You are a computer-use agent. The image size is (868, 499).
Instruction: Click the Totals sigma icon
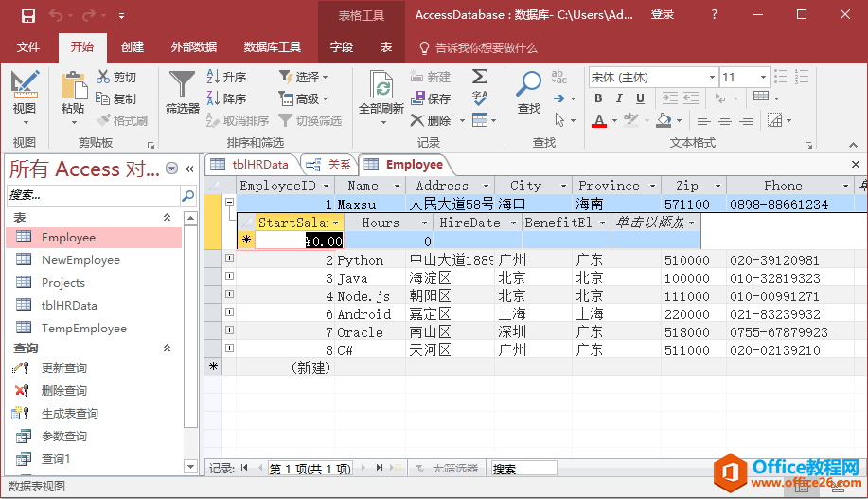click(x=480, y=77)
